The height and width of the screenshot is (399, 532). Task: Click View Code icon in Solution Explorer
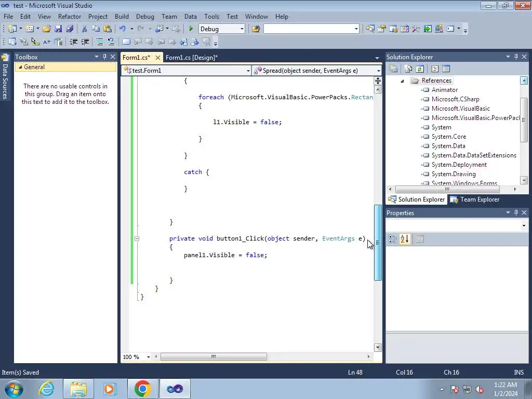pos(435,69)
